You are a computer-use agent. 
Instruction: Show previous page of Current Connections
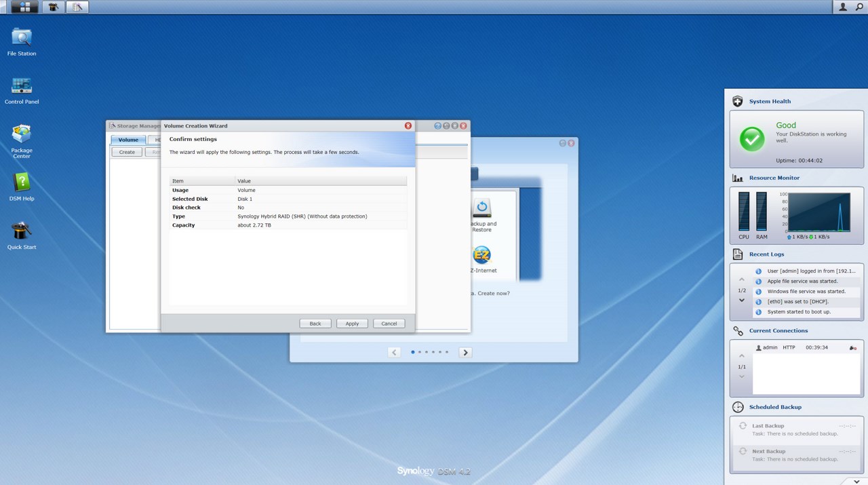coord(741,356)
